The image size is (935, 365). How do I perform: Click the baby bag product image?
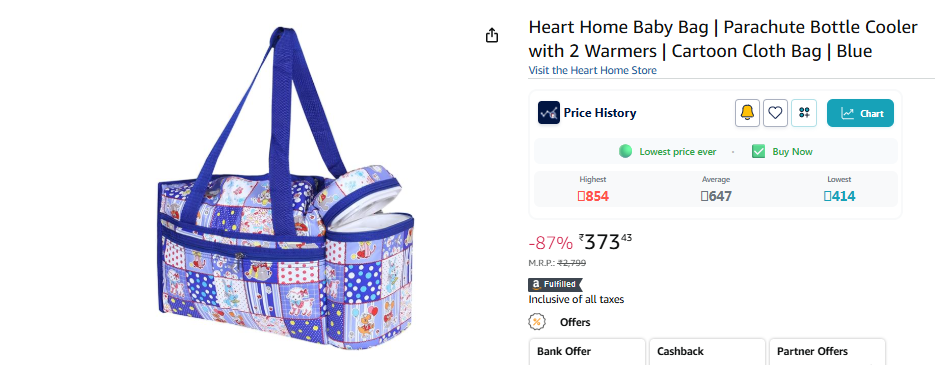285,188
